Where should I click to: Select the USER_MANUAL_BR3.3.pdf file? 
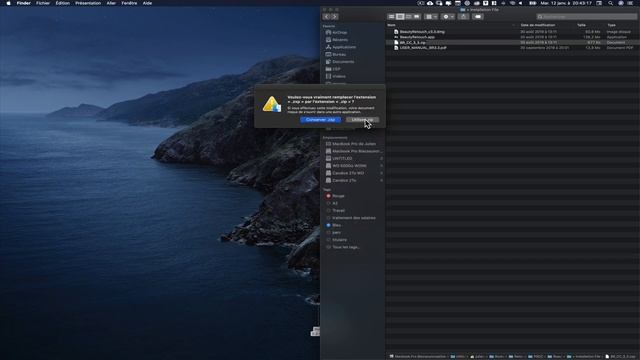[423, 48]
